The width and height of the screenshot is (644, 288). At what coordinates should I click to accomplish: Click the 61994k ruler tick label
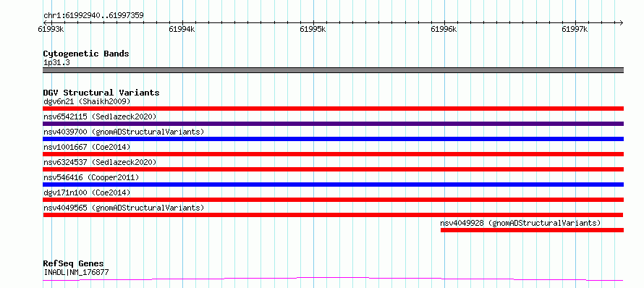pos(182,29)
